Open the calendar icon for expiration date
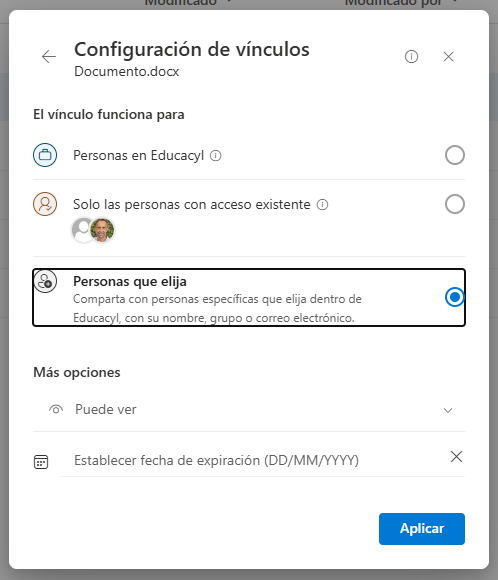Screen dimensions: 498x580 pyautogui.click(x=41, y=462)
